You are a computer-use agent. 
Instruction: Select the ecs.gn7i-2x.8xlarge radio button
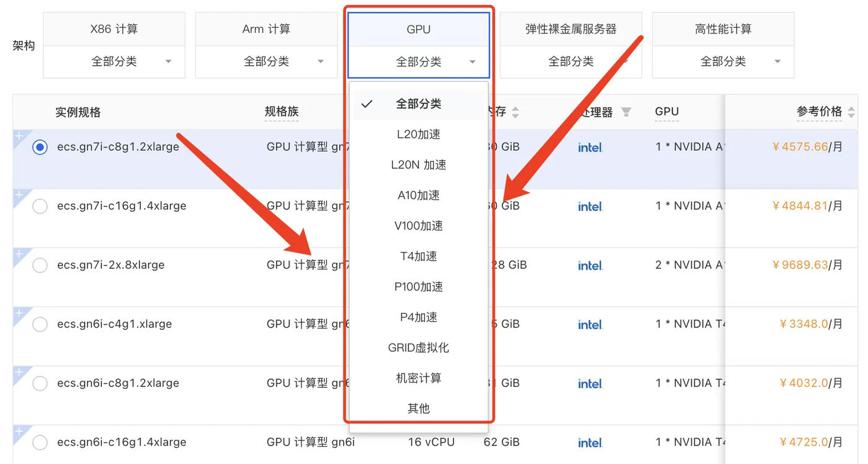(40, 265)
